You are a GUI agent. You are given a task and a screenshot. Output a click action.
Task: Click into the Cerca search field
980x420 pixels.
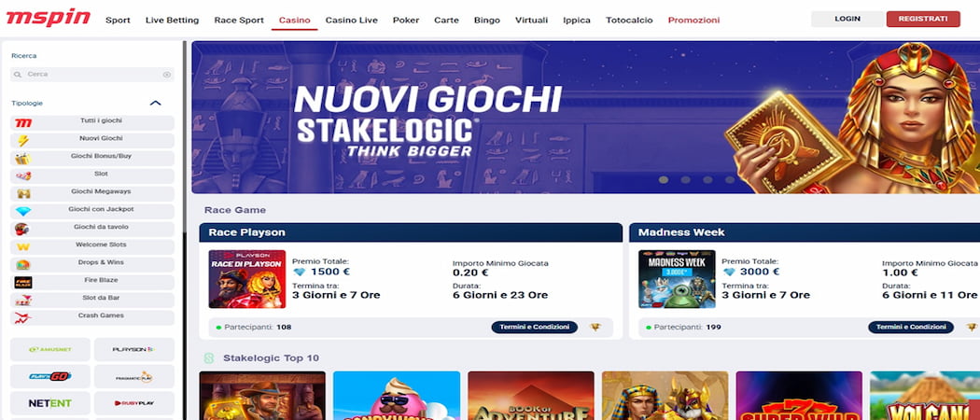tap(91, 75)
